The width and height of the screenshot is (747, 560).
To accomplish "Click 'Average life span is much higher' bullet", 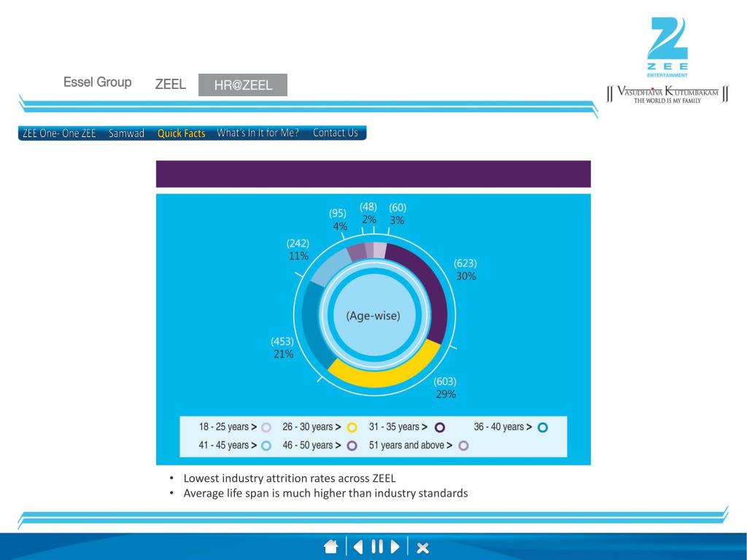I will [325, 494].
